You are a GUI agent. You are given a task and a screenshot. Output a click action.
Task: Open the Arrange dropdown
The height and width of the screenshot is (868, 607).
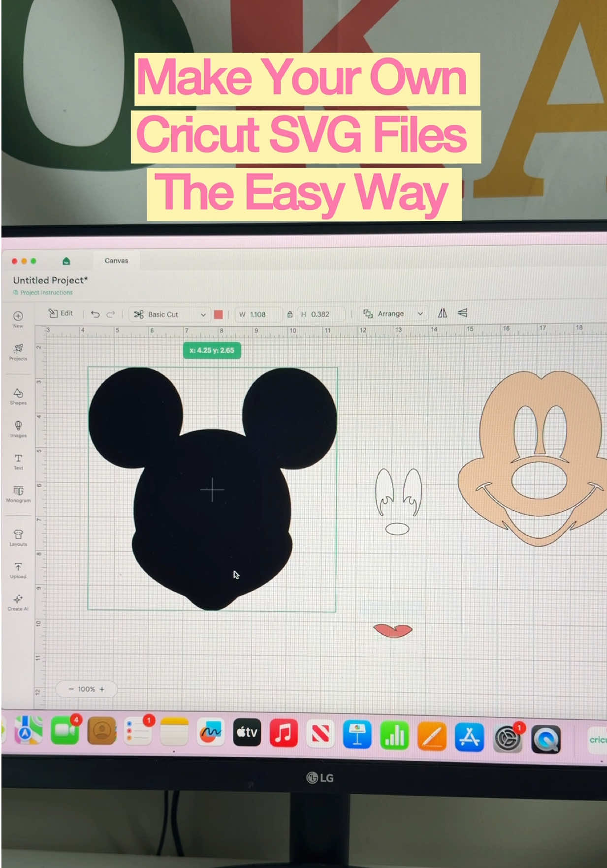pos(393,313)
